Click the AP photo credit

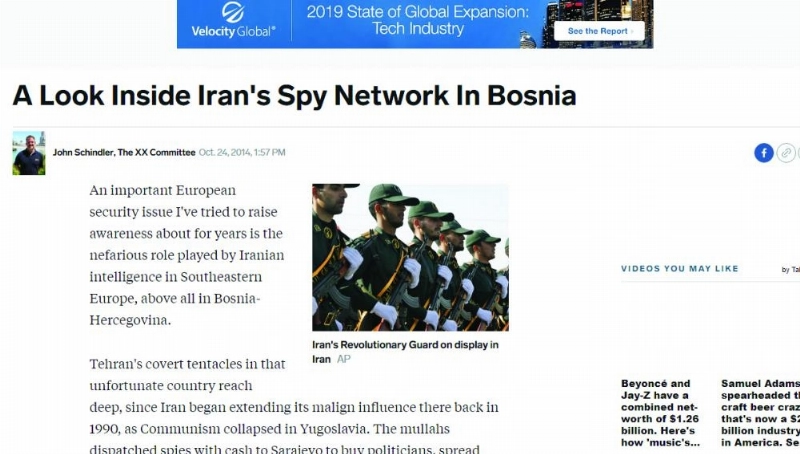pos(343,359)
